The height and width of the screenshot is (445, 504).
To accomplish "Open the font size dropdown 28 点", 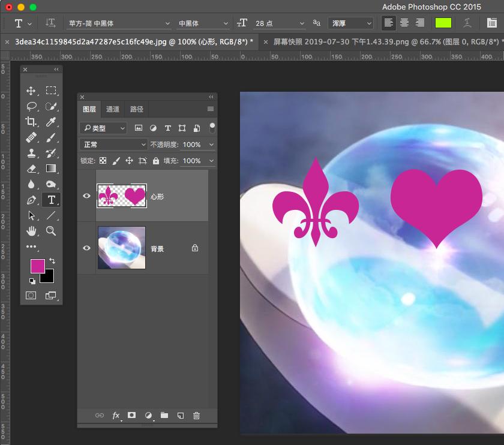I will pos(280,23).
